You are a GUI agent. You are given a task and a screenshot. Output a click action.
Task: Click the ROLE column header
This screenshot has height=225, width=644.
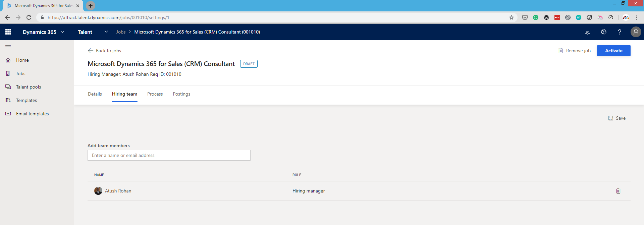pos(297,175)
